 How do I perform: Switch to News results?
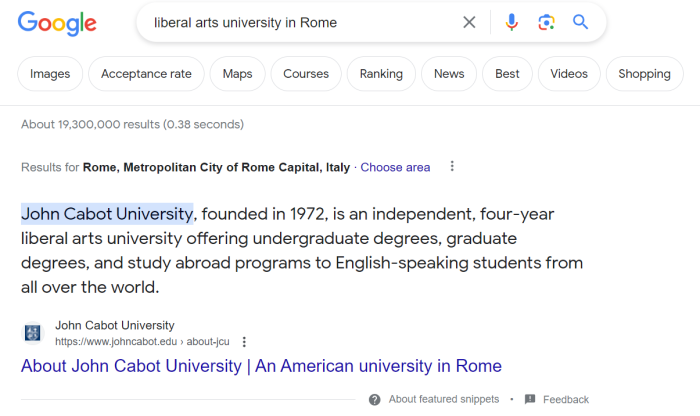click(x=449, y=74)
